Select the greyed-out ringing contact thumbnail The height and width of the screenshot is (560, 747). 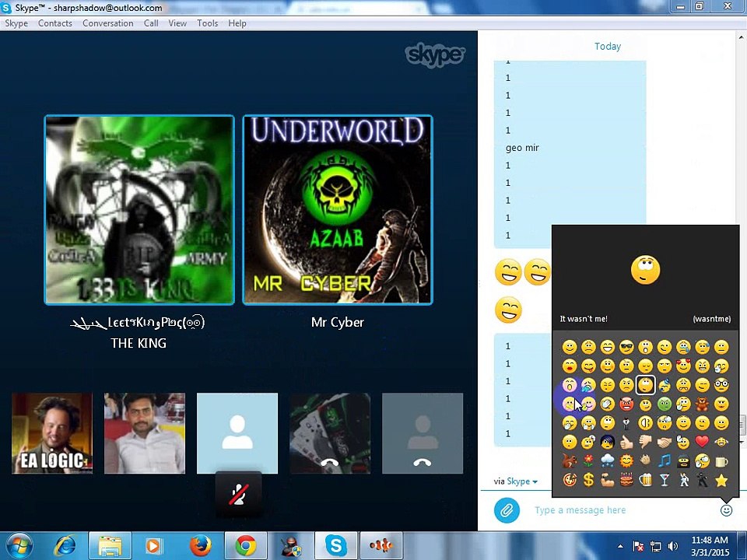[x=423, y=433]
